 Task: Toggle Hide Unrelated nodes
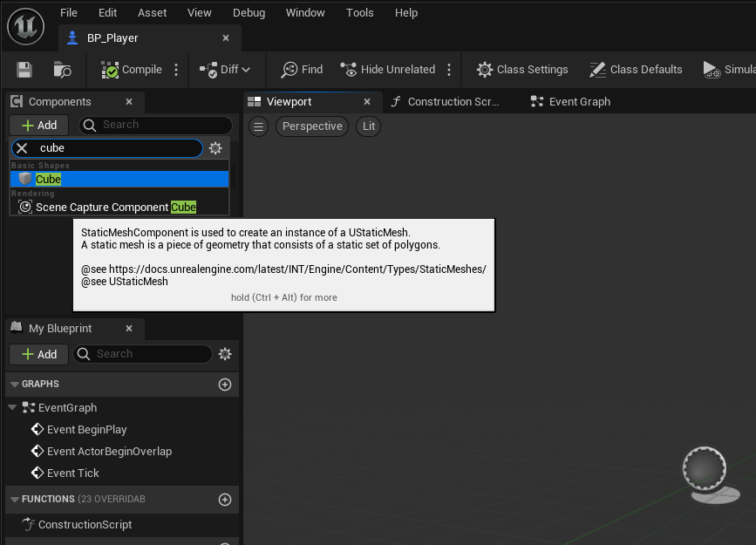click(x=388, y=70)
